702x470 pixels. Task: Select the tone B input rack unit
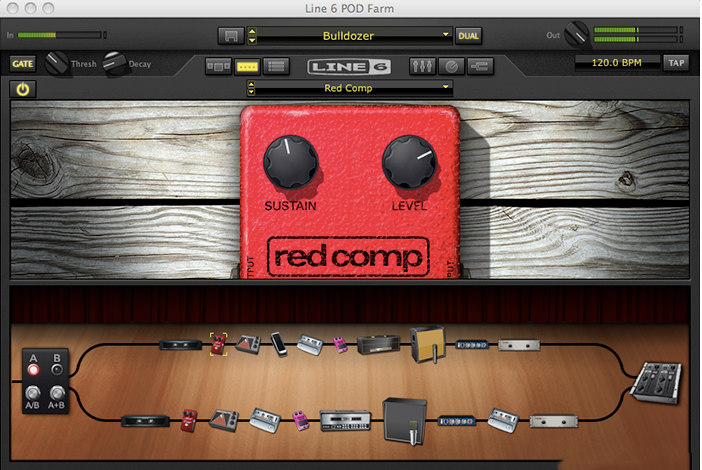click(145, 421)
